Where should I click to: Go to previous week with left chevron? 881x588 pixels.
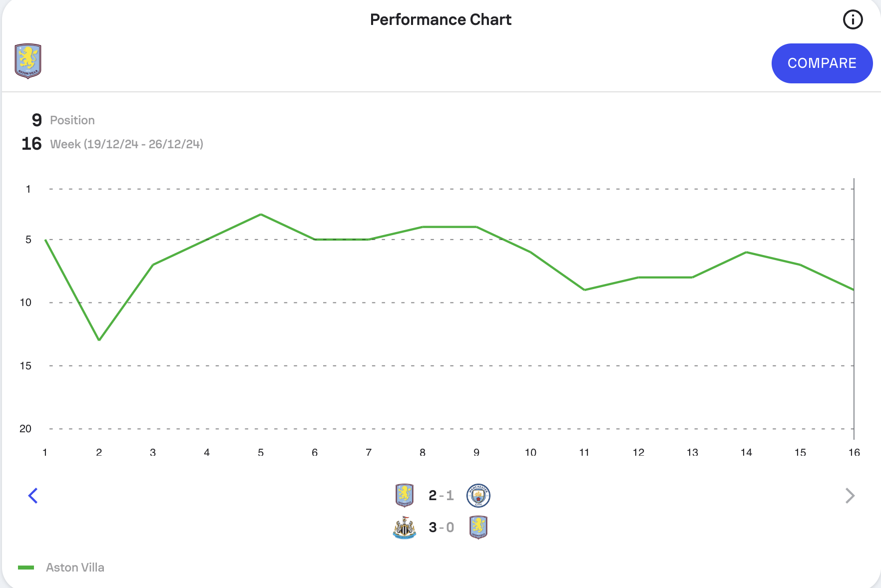pos(33,496)
